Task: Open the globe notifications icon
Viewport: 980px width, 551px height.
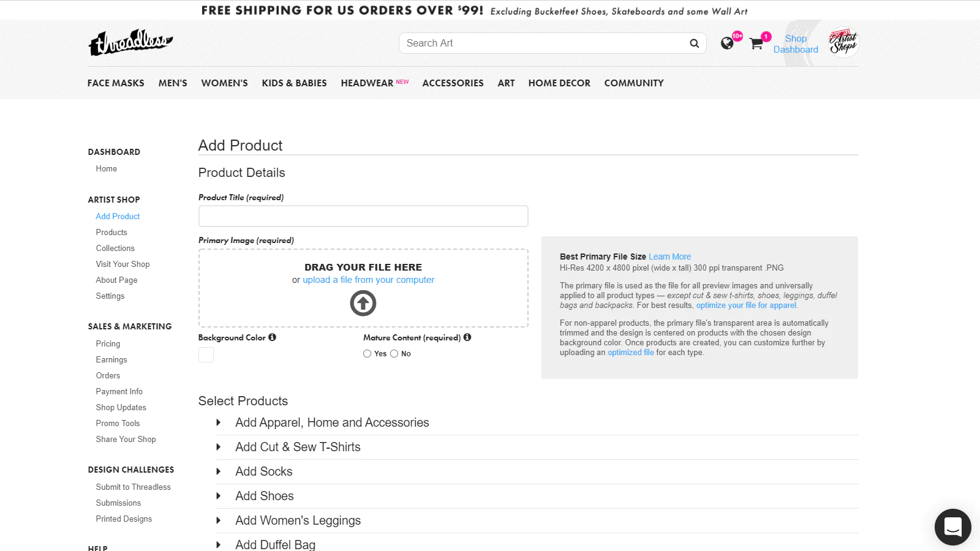Action: (x=727, y=43)
